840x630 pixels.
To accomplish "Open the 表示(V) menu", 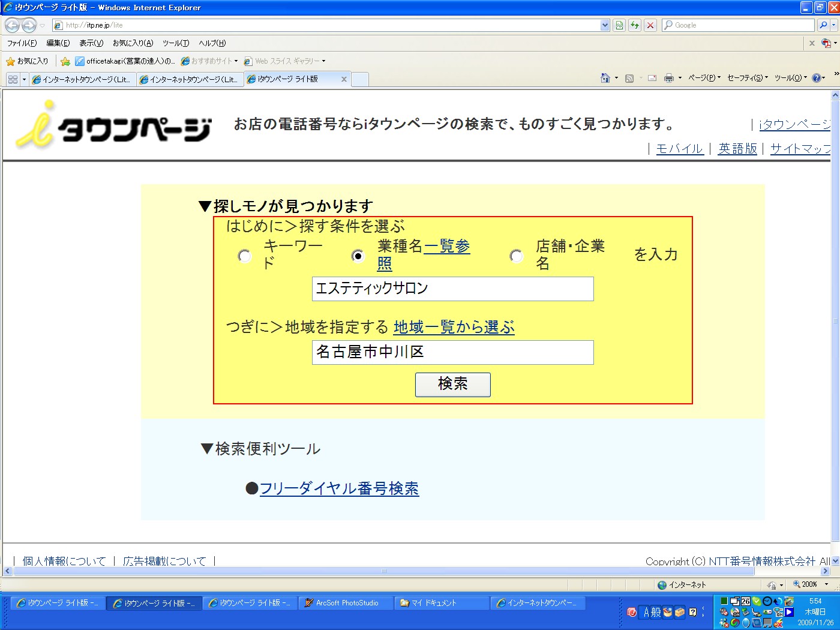I will point(91,43).
